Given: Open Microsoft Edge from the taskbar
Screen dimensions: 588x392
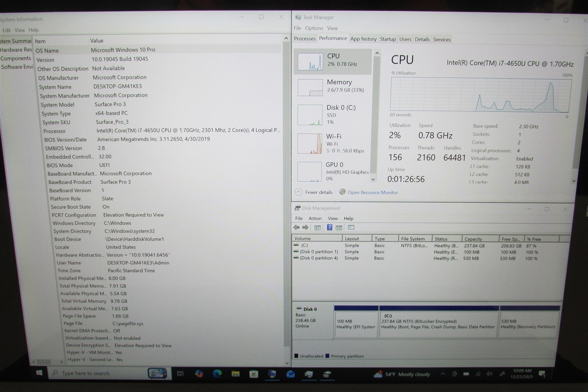Looking at the screenshot, I should pos(217,374).
